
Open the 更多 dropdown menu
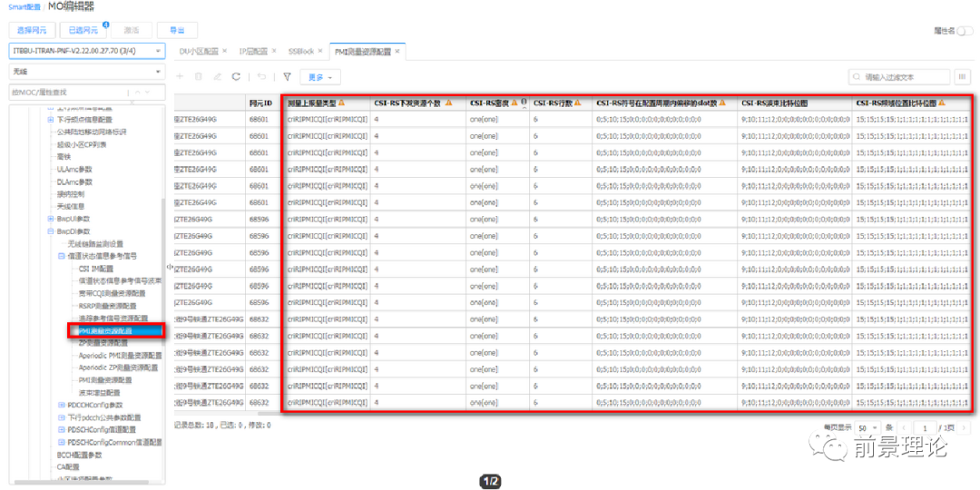click(318, 77)
